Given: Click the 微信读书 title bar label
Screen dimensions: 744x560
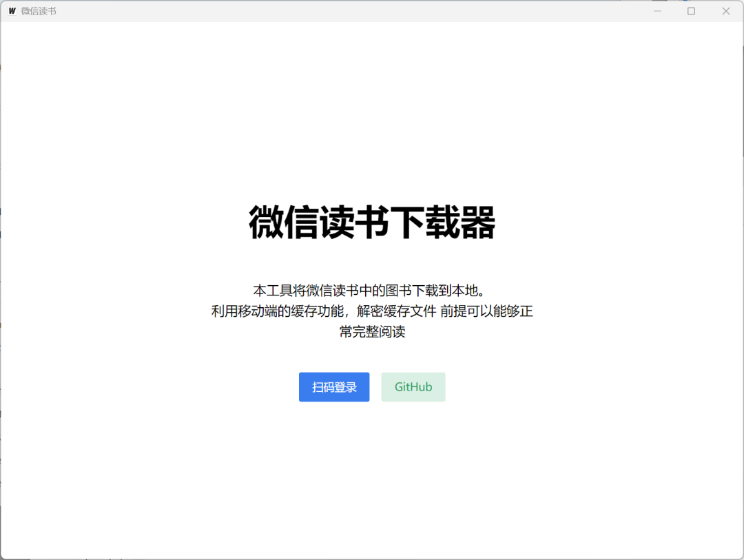Looking at the screenshot, I should [x=39, y=11].
